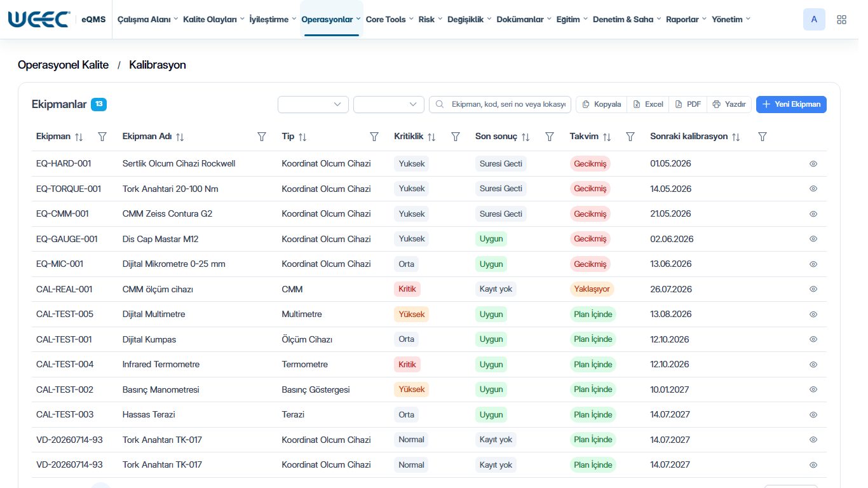Open the Dokümanlar menu
The width and height of the screenshot is (868, 488).
tap(524, 20)
